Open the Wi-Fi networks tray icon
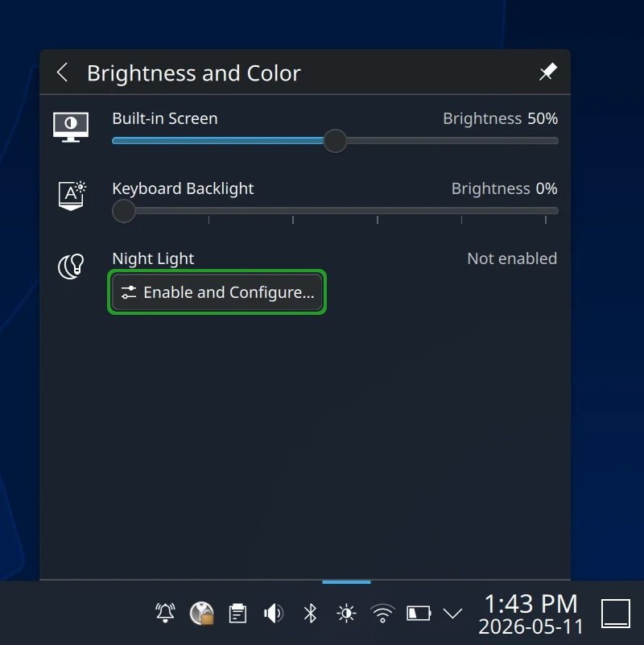Image resolution: width=644 pixels, height=645 pixels. [382, 614]
